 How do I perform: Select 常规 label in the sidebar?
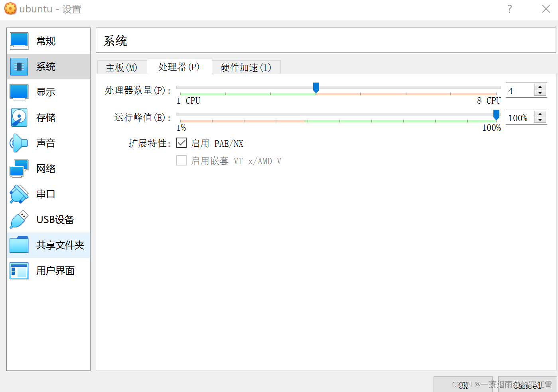(x=46, y=41)
